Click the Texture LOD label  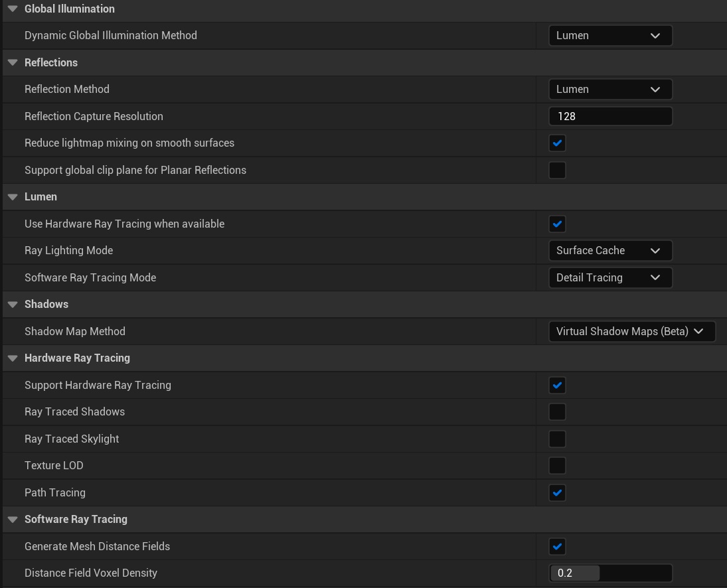54,466
